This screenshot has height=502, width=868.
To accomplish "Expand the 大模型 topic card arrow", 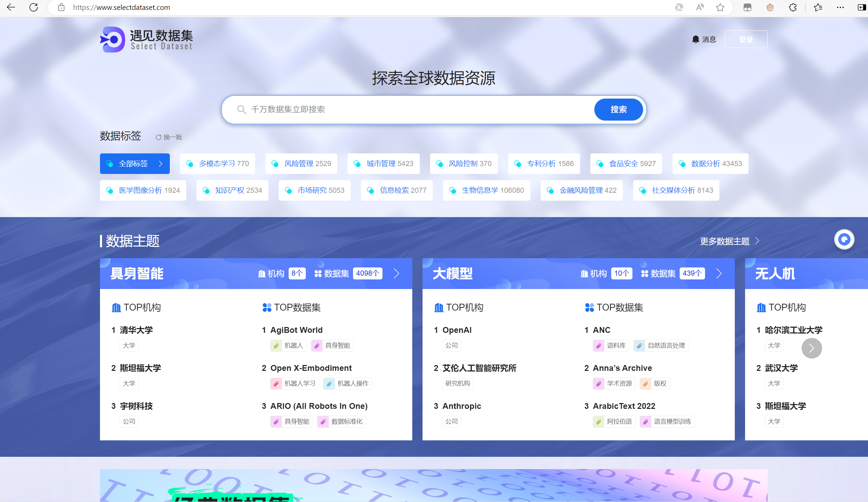I will (719, 274).
